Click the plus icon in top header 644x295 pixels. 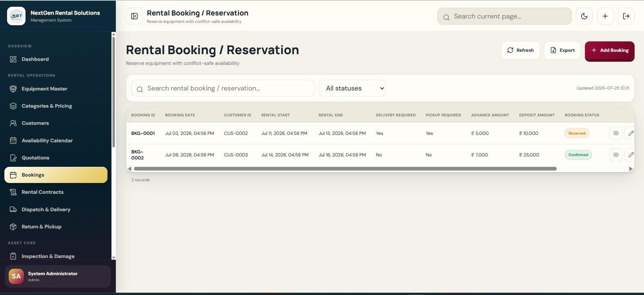[x=605, y=16]
